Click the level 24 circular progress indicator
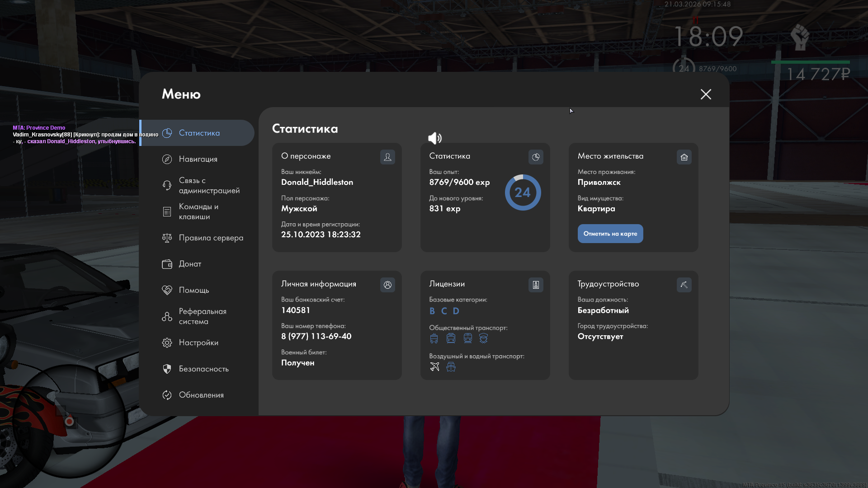The width and height of the screenshot is (868, 488). [x=523, y=192]
